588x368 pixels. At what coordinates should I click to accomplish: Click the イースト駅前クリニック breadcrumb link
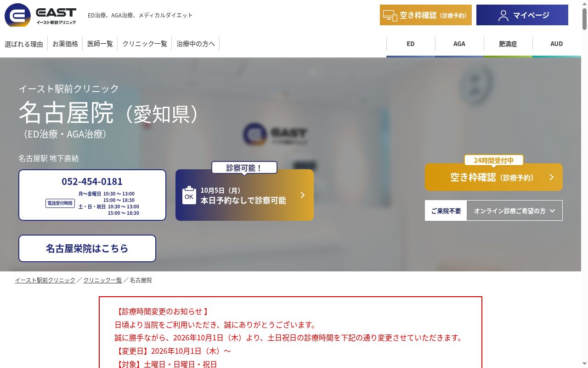click(45, 280)
